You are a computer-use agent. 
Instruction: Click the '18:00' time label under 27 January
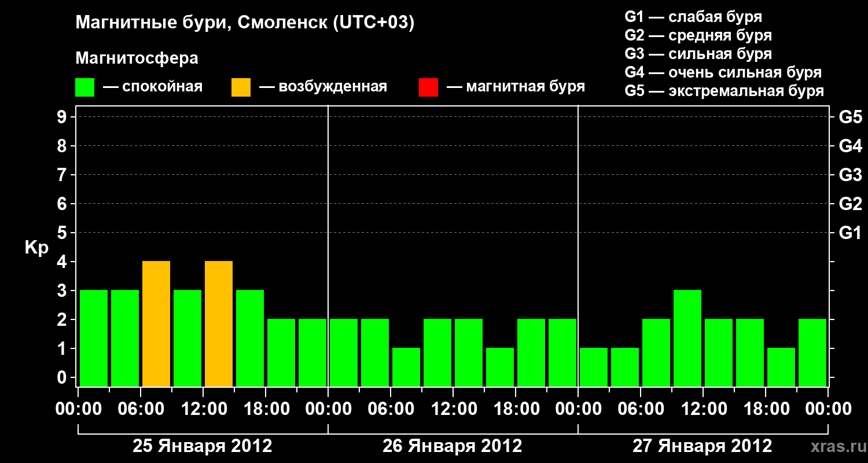coord(766,409)
